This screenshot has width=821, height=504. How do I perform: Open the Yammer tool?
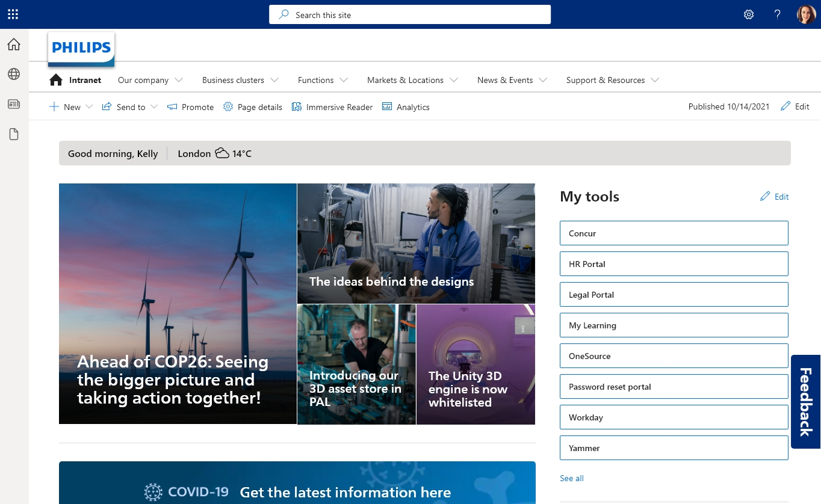pos(674,447)
